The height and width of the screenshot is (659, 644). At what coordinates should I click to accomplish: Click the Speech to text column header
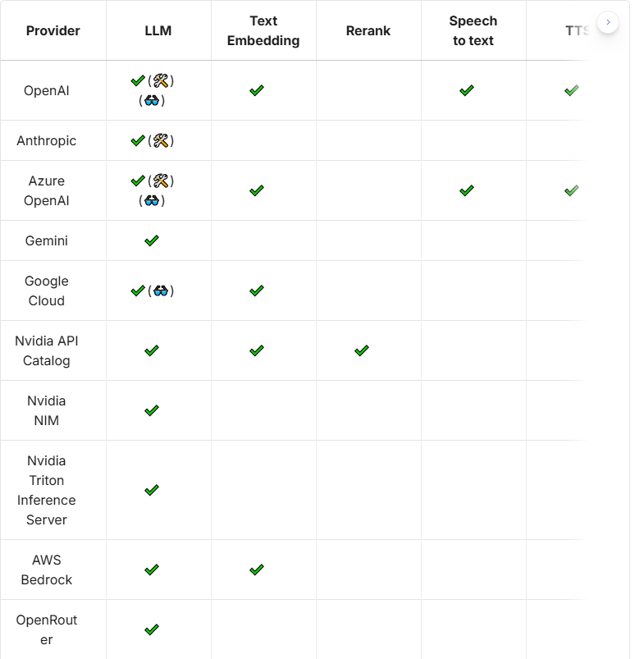473,31
